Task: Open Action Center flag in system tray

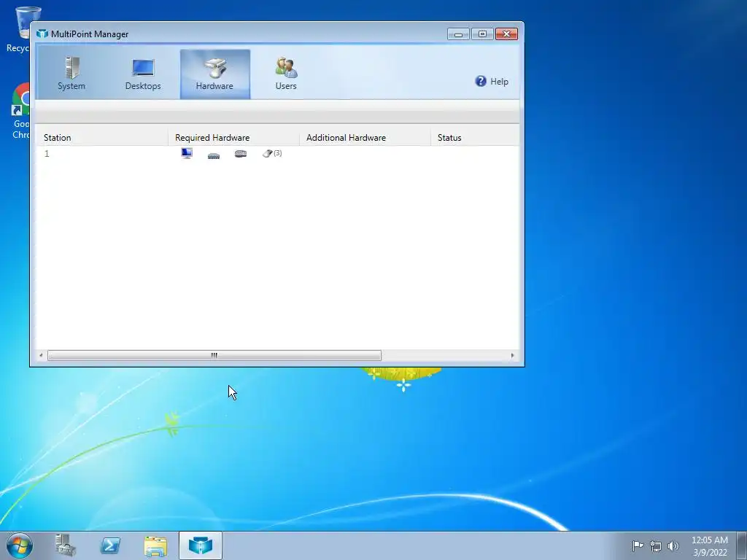Action: [x=638, y=545]
